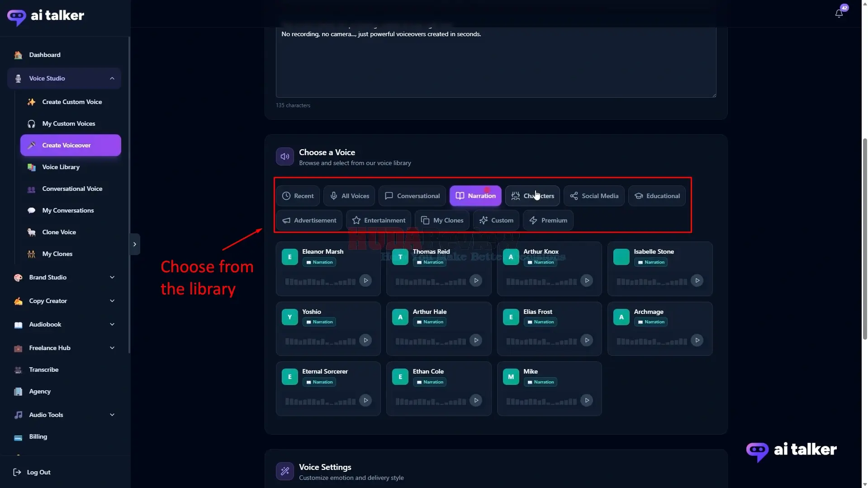This screenshot has width=868, height=488.
Task: Toggle the sidebar collapse arrow
Action: pos(134,244)
